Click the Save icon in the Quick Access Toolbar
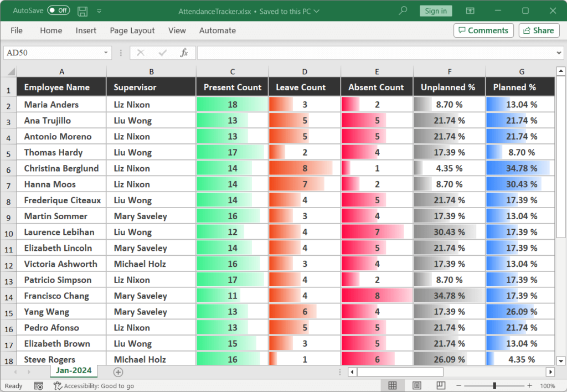This screenshot has width=567, height=392. tap(82, 11)
